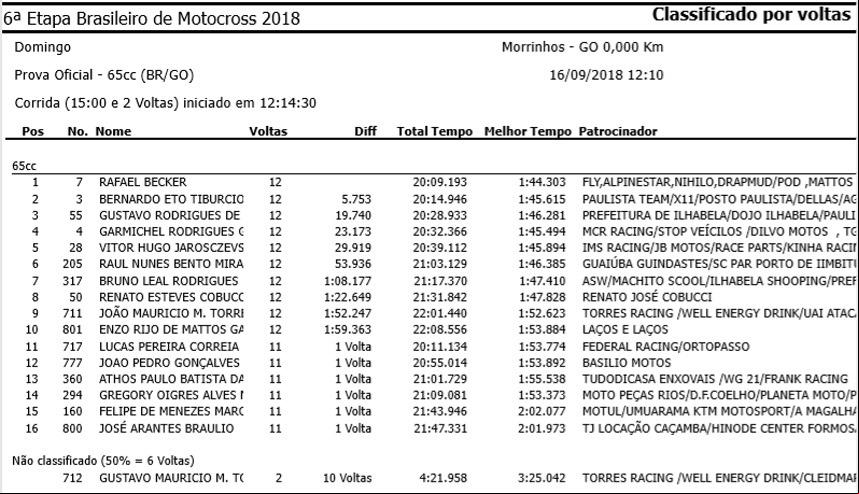The width and height of the screenshot is (859, 494).
Task: Select the Diff column header
Action: [x=365, y=131]
